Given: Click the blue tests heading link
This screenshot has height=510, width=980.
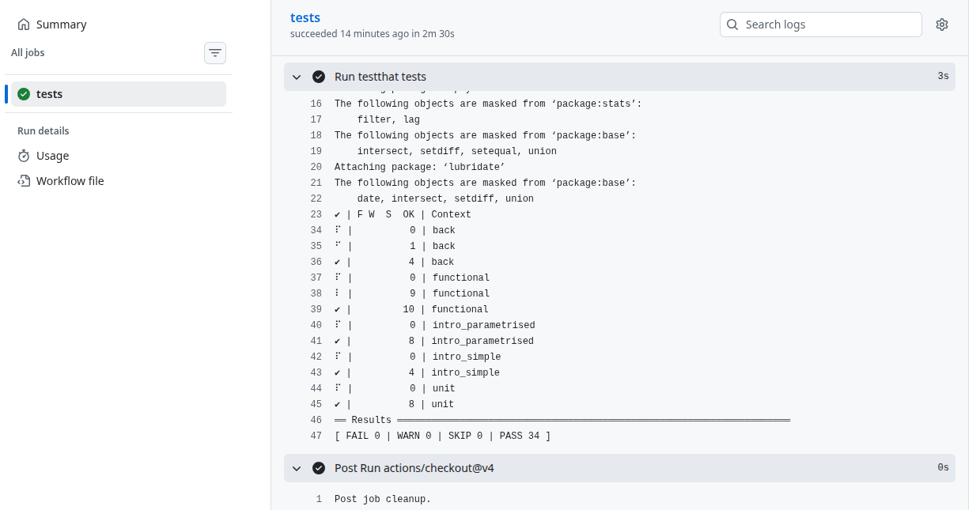Looking at the screenshot, I should coord(305,17).
